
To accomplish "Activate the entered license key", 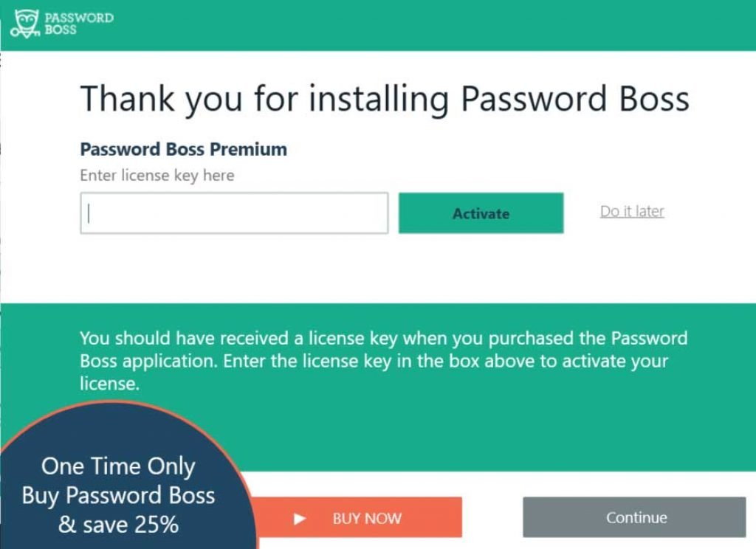I will (481, 213).
